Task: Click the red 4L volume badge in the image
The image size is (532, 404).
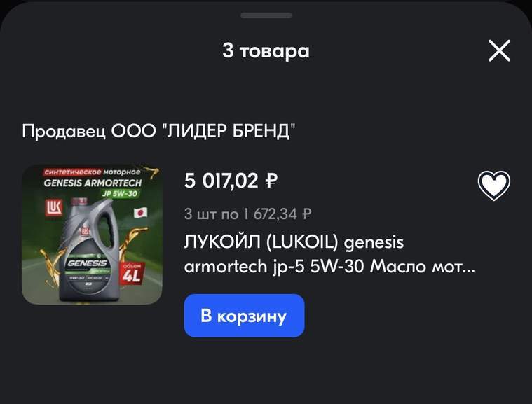Action: pyautogui.click(x=131, y=273)
